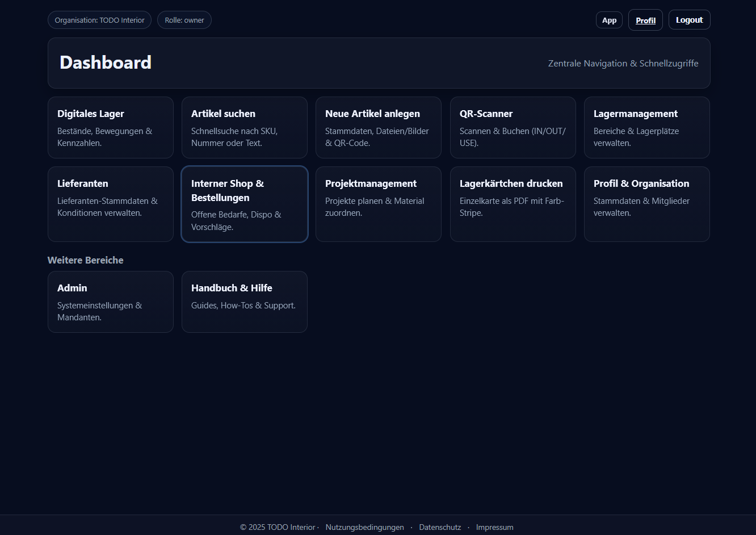756x535 pixels.
Task: Open the Datenschutz footer link
Action: [x=440, y=527]
